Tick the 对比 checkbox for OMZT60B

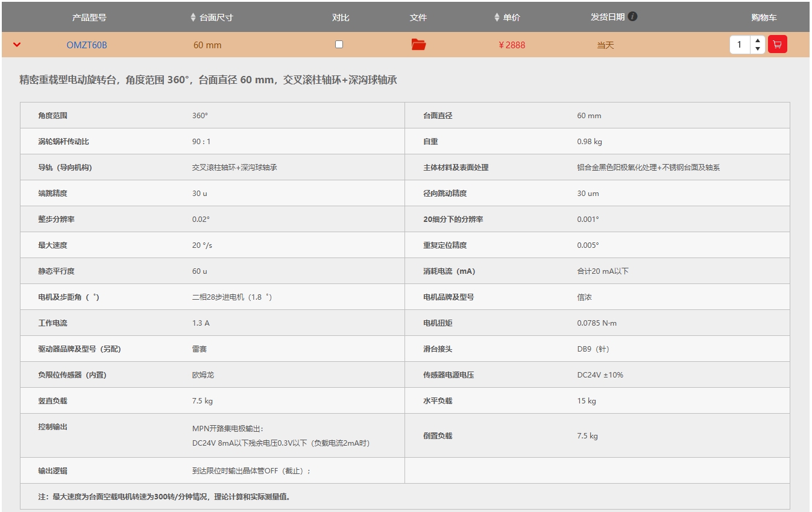tap(339, 45)
